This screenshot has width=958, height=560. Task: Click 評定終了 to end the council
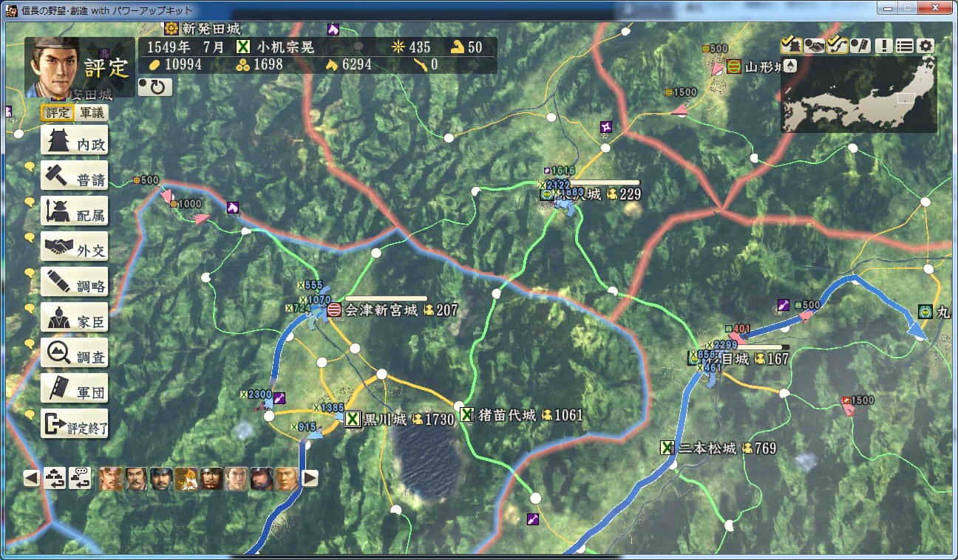[74, 425]
